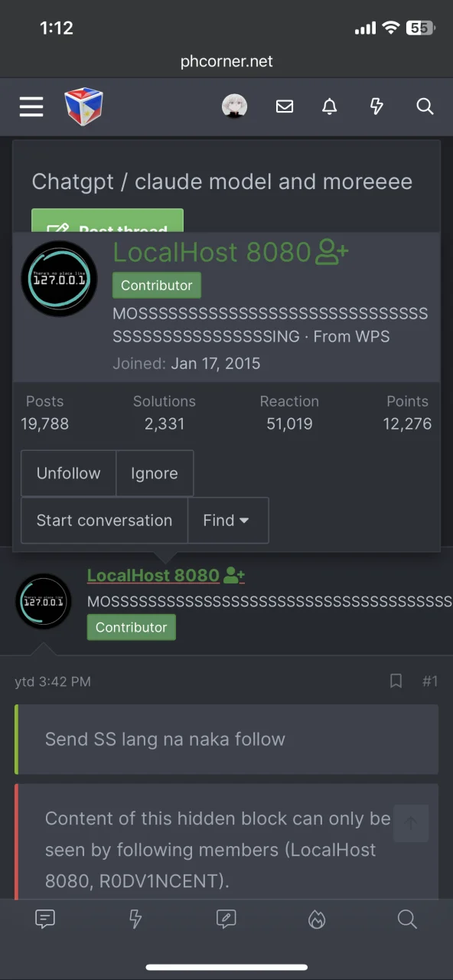Tap the scroll-to-top arrow button
Viewport: 453px width, 980px height.
(411, 823)
